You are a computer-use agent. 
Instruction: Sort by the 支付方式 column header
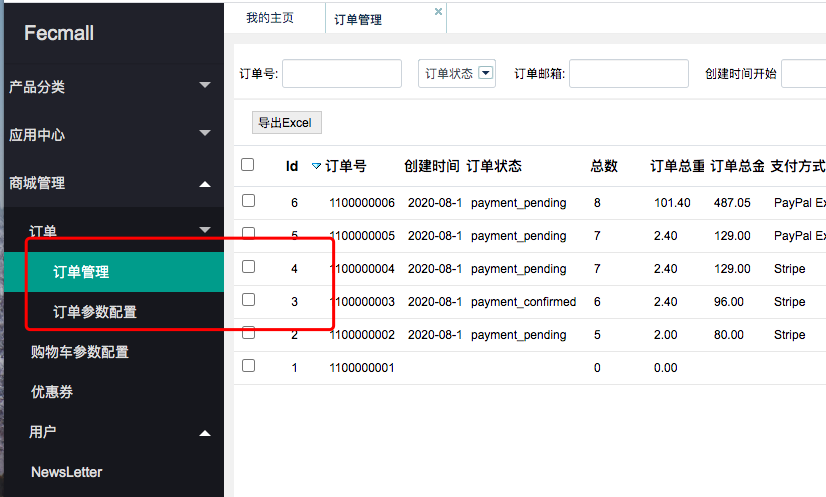(798, 166)
